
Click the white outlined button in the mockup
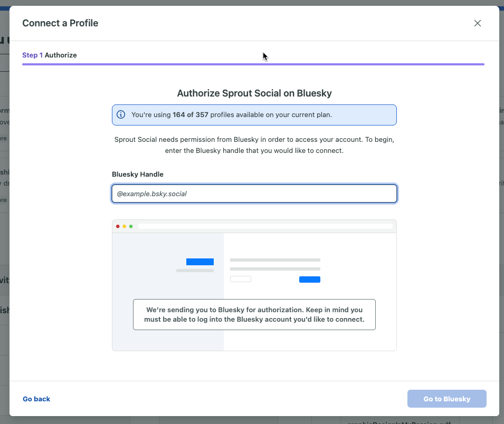coord(241,279)
